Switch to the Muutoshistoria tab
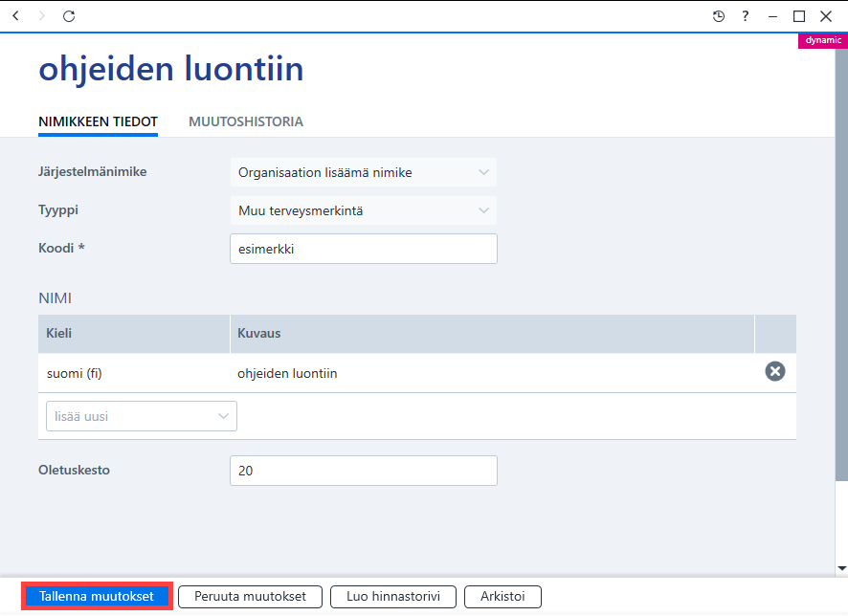The width and height of the screenshot is (848, 616). tap(246, 121)
